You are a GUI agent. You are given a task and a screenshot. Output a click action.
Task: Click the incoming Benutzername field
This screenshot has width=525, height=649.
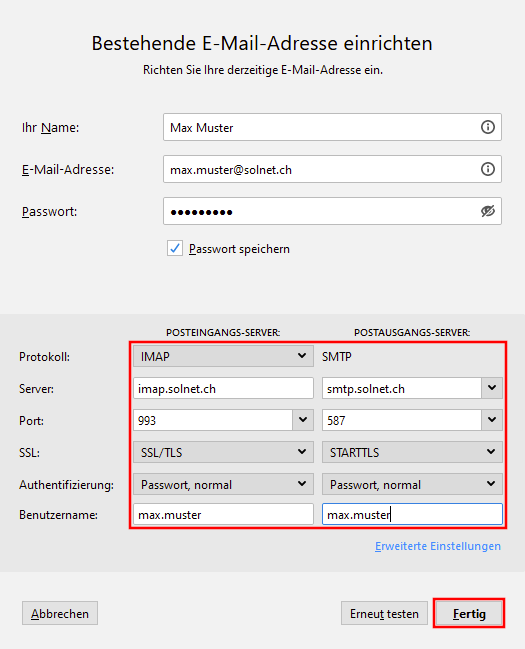[x=223, y=514]
